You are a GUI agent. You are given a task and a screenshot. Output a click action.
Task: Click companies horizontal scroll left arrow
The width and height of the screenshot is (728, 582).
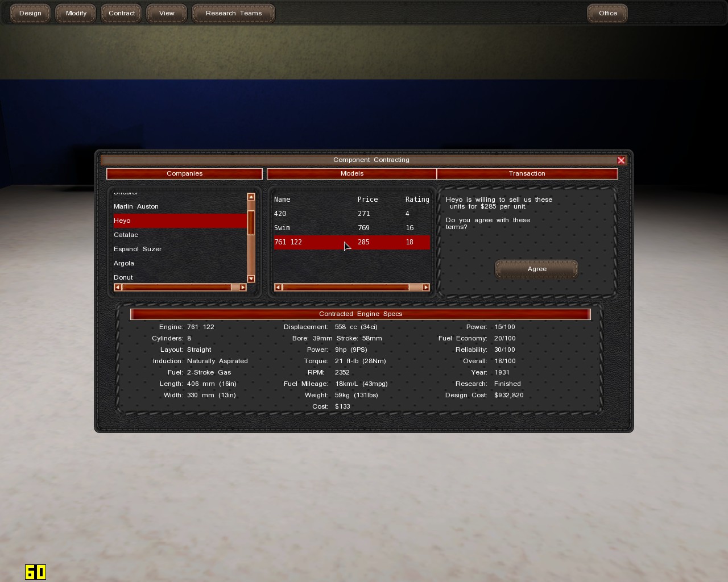point(118,288)
